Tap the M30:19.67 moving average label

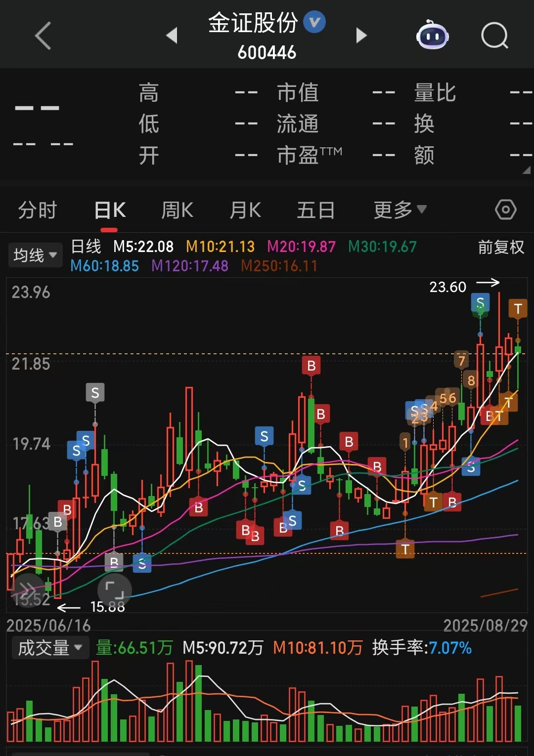382,247
